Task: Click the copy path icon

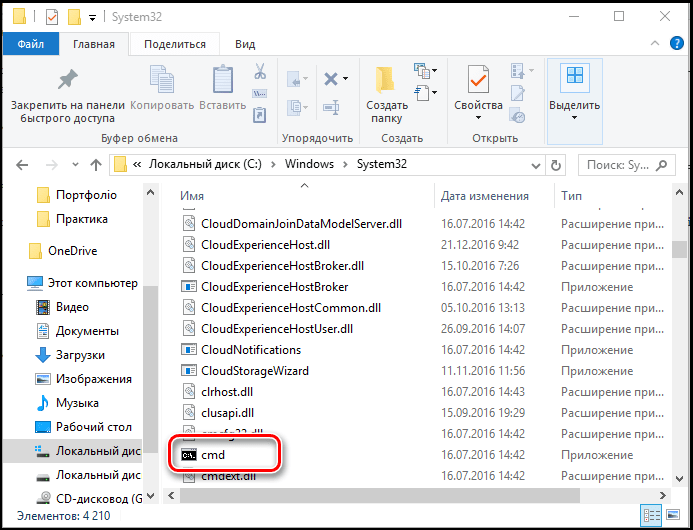Action: tap(259, 93)
